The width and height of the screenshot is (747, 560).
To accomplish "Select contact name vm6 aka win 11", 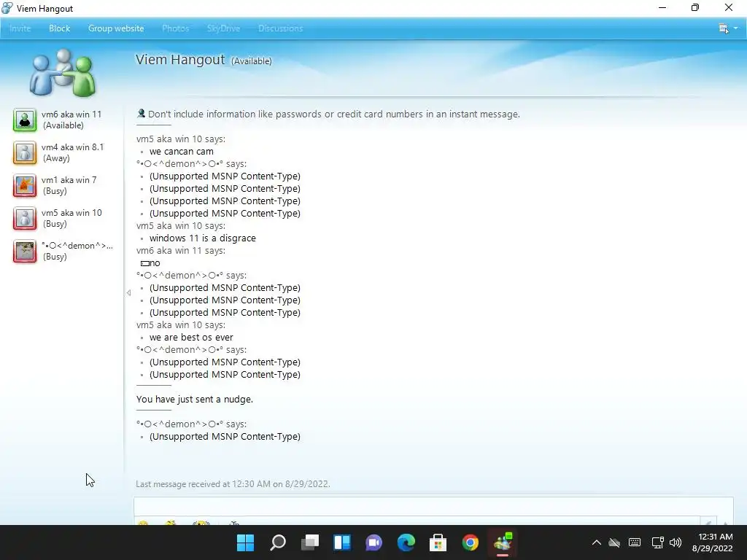I will [71, 114].
